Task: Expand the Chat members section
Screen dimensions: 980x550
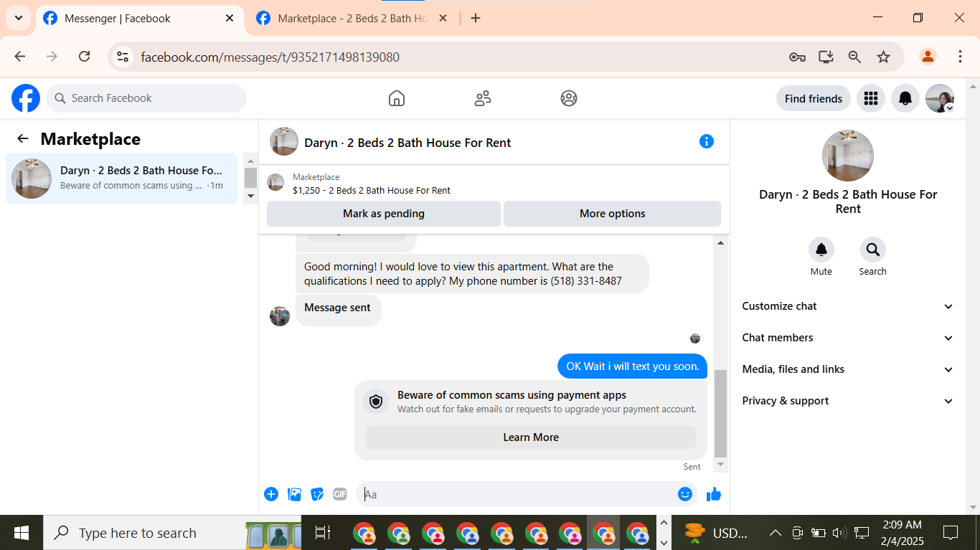Action: point(848,338)
